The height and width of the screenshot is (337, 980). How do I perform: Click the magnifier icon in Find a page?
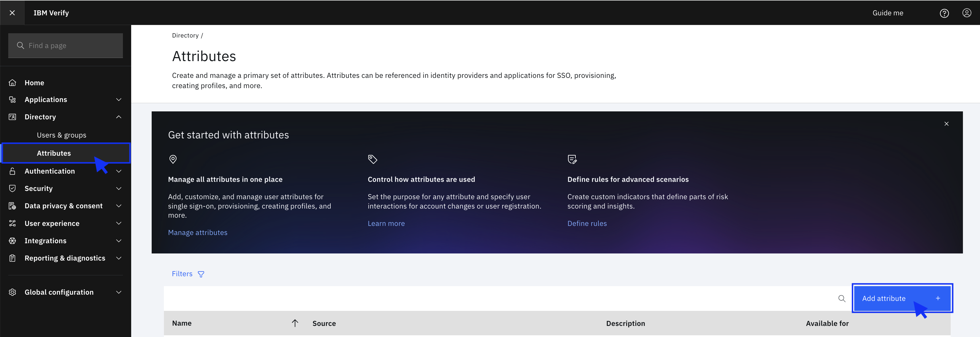[20, 45]
